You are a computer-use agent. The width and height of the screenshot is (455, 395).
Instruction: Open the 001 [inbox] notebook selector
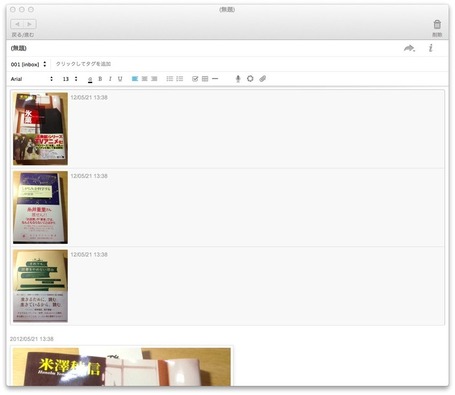coord(28,64)
